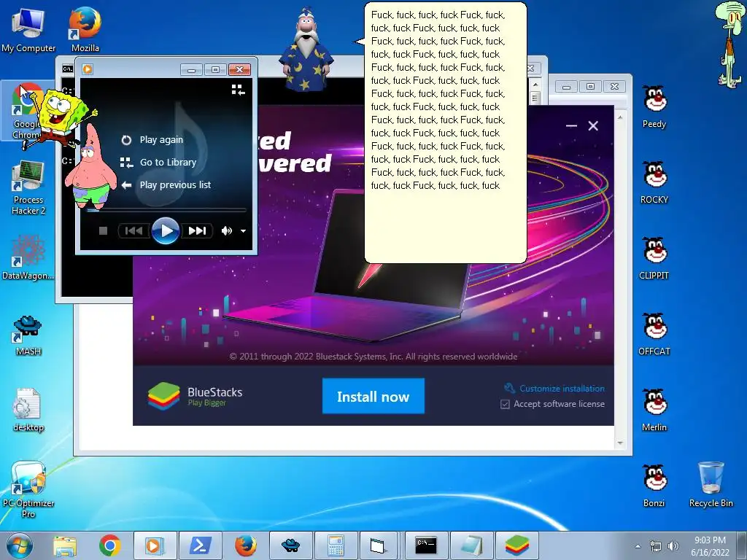Viewport: 747px width, 560px height.
Task: Switch to MASH taskbar button
Action: click(x=290, y=545)
